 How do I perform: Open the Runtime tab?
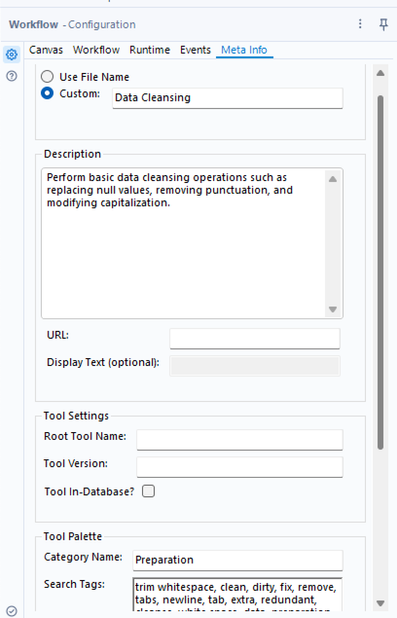pyautogui.click(x=150, y=50)
